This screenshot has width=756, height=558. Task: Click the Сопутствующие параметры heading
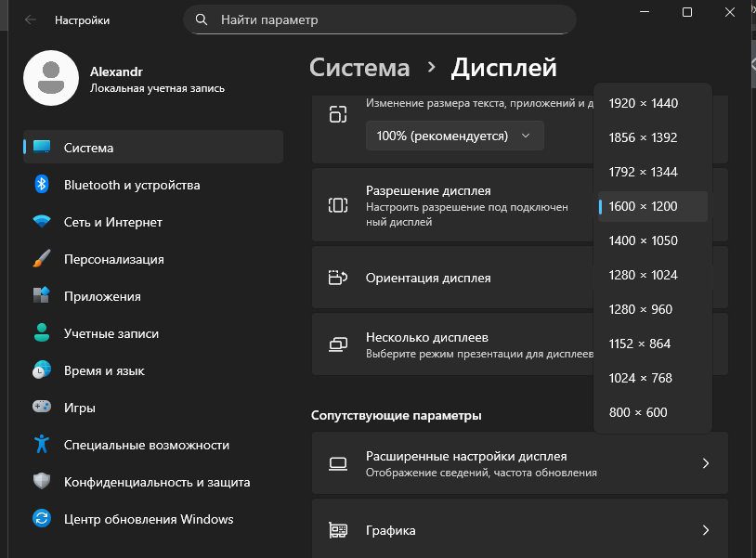397,415
